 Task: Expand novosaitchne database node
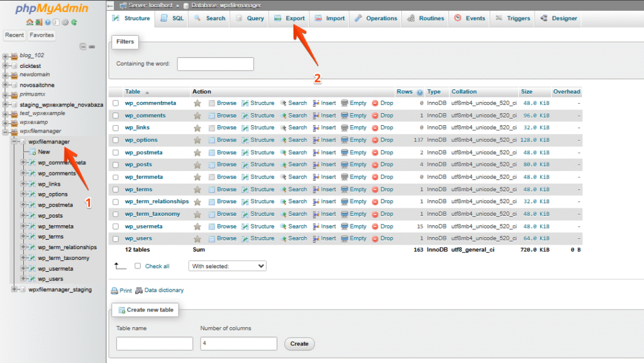click(5, 85)
